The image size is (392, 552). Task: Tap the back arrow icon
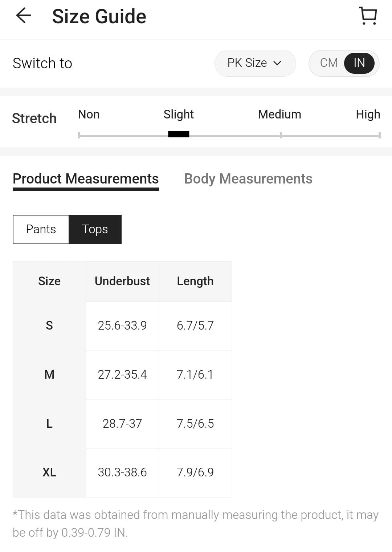coord(24,16)
